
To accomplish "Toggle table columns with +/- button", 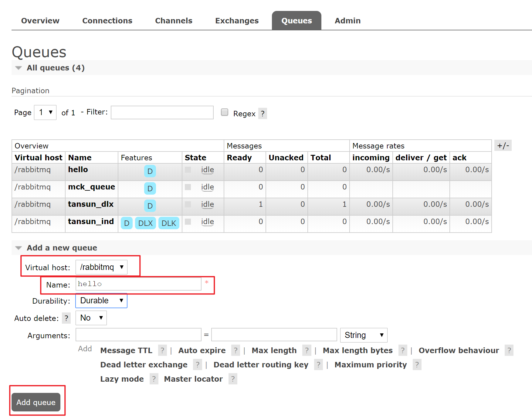I will [503, 146].
